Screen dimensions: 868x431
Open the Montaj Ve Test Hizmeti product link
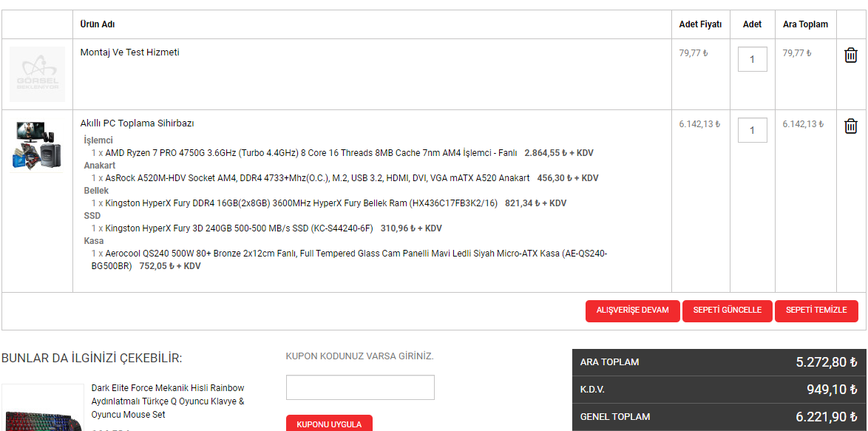pos(129,52)
